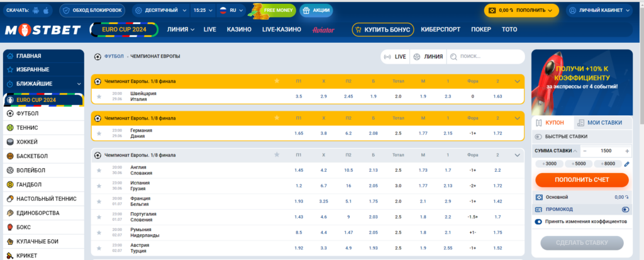The width and height of the screenshot is (644, 260).
Task: Collapse the second yellow 1/8 финала section
Action: pyautogui.click(x=517, y=118)
